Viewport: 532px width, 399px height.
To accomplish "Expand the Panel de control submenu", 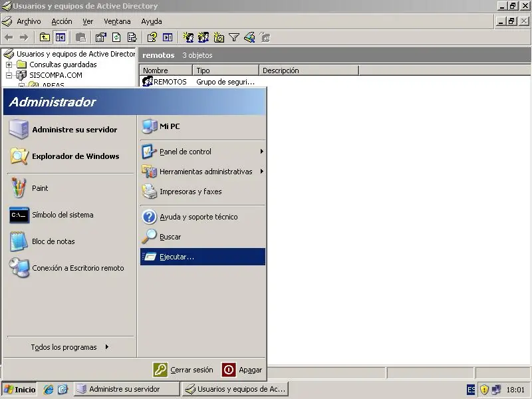I will [203, 152].
